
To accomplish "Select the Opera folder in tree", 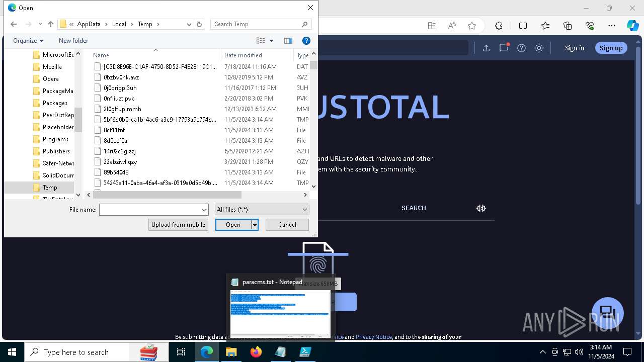I will coord(50,79).
